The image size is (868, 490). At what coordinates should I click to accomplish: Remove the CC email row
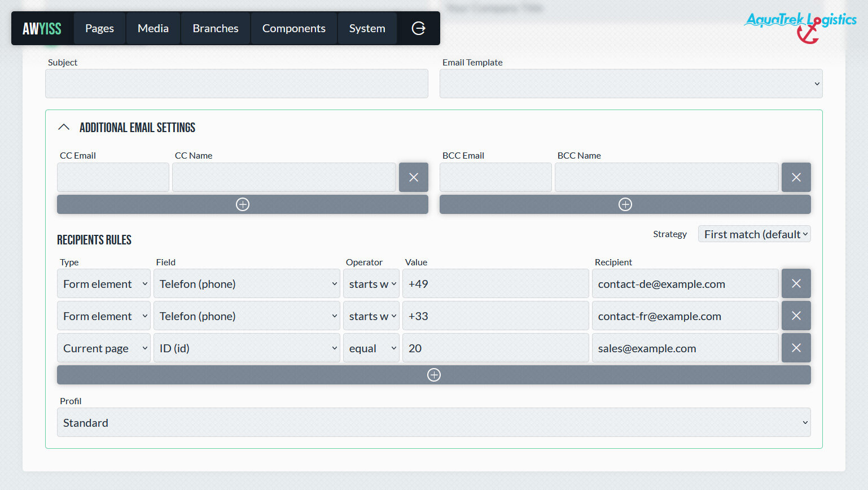coord(413,177)
